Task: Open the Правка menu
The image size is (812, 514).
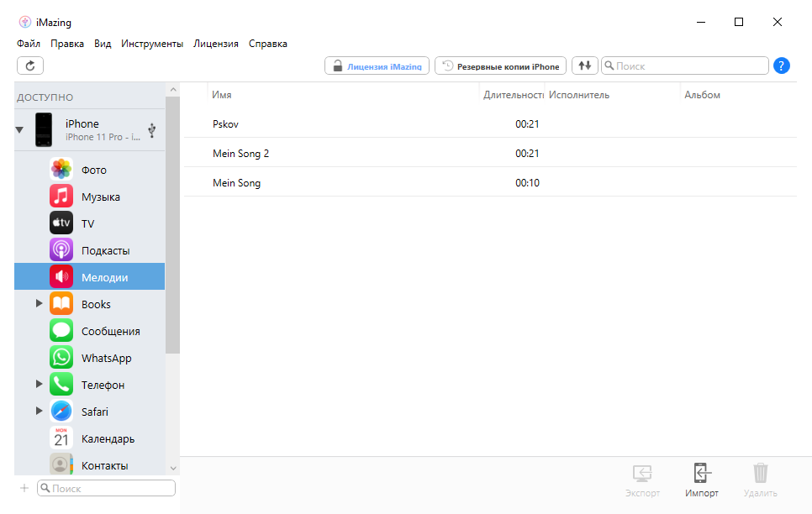Action: coord(67,44)
